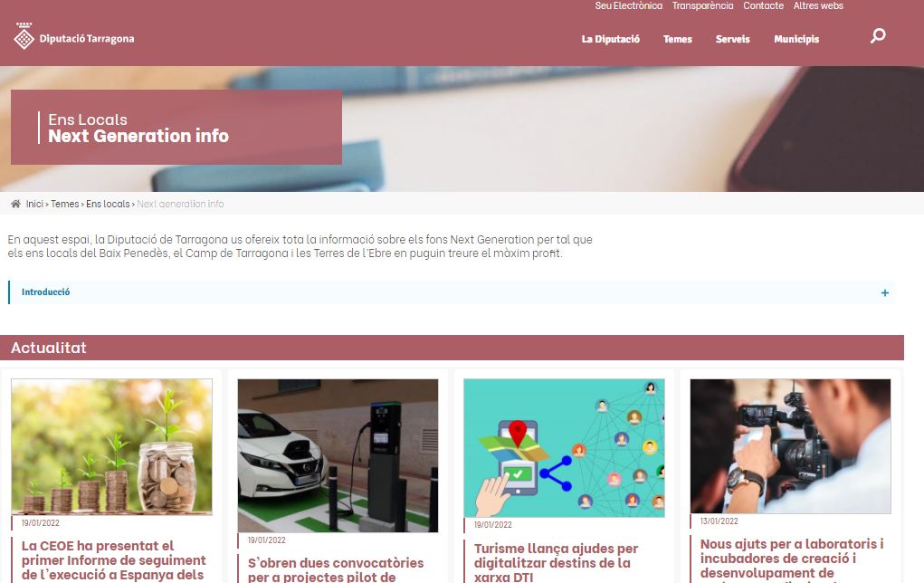The height and width of the screenshot is (583, 924).
Task: Select Temes in the breadcrumb trail
Action: [65, 204]
